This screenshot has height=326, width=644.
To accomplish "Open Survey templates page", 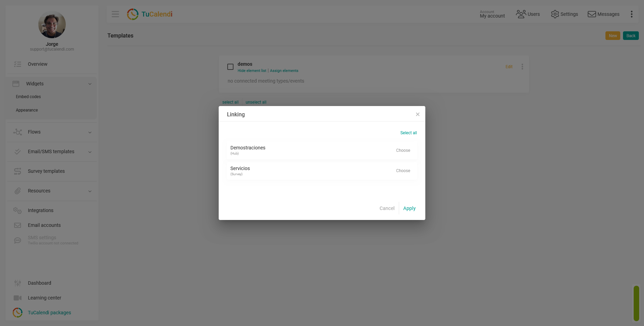I will point(46,171).
